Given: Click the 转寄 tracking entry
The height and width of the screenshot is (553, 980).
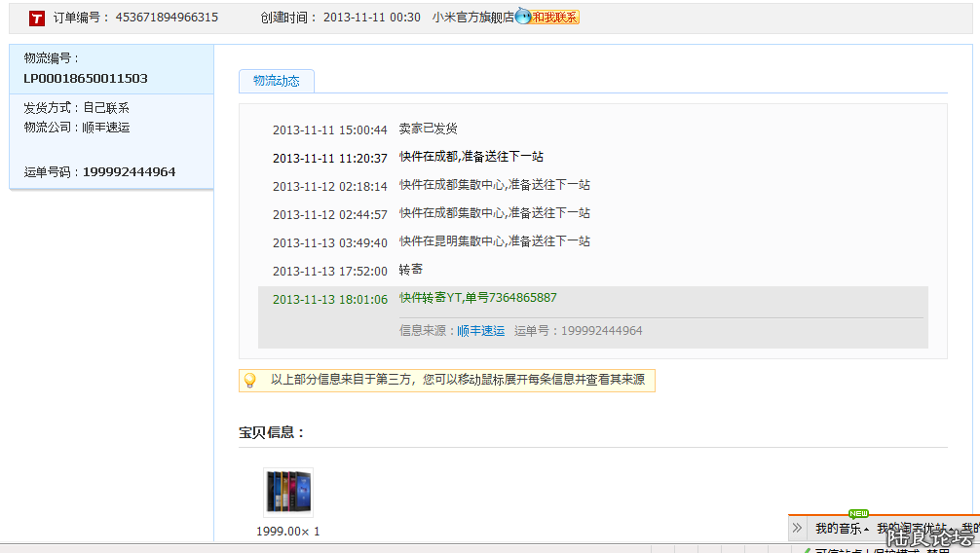Looking at the screenshot, I should coord(411,270).
